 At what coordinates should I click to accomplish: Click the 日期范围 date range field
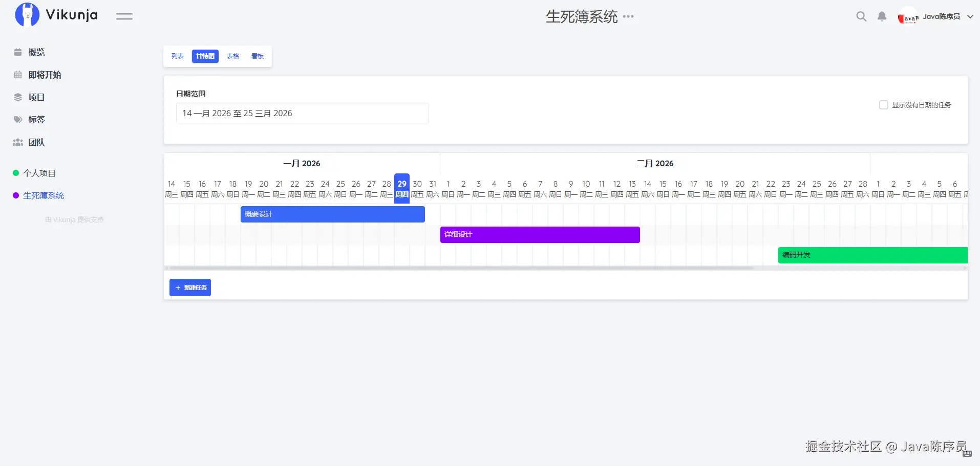303,113
